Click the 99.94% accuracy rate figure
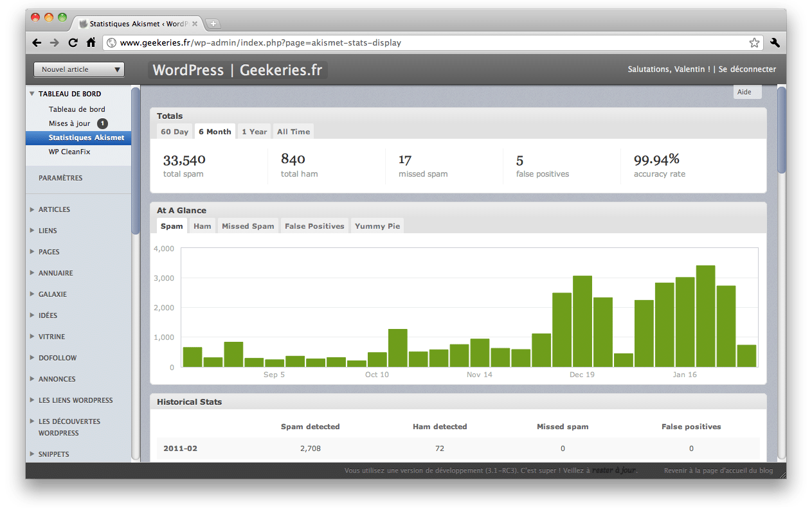Image resolution: width=812 pixels, height=514 pixels. (x=656, y=159)
